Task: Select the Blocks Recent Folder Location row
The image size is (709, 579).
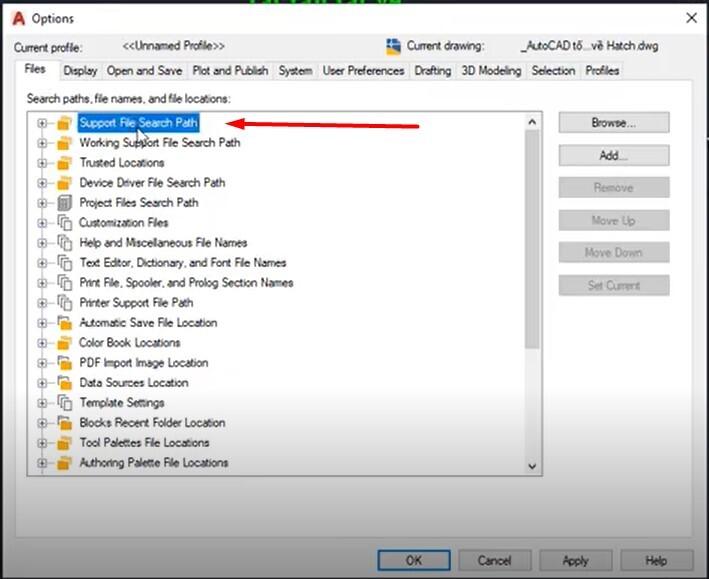Action: [x=152, y=423]
